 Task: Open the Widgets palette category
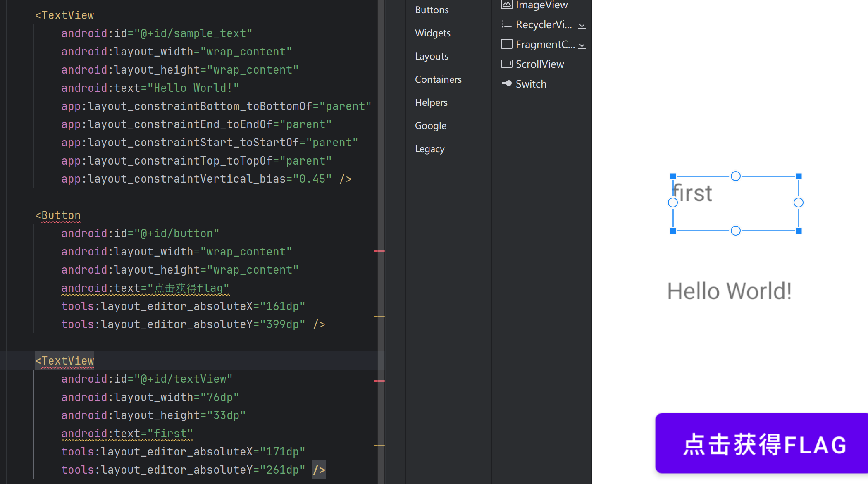pos(432,33)
